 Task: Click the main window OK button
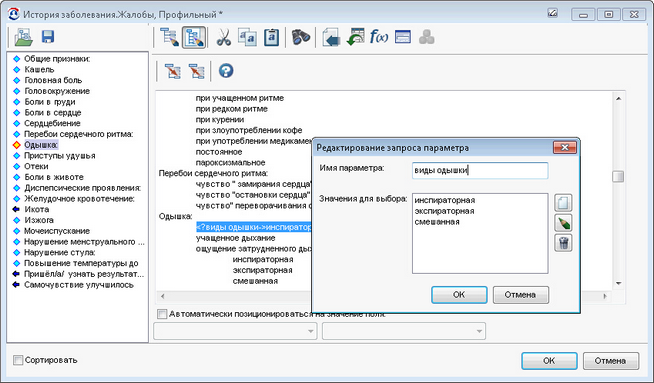click(x=549, y=360)
